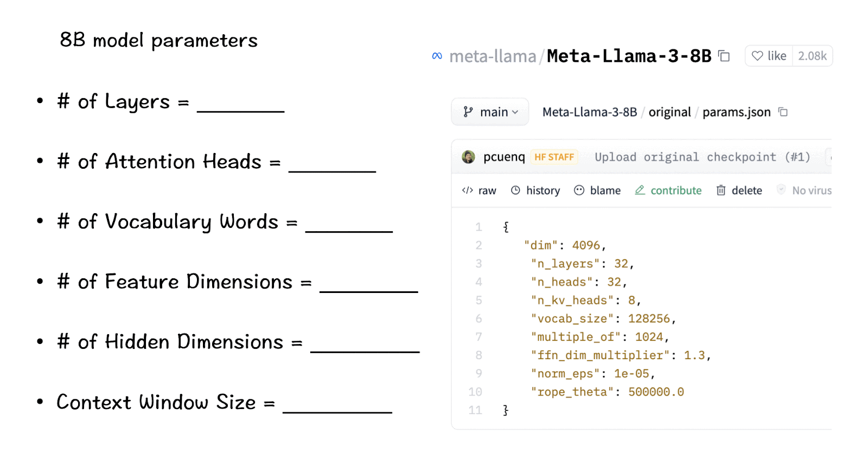Viewport: 868px width, 453px height.
Task: Click the contribute pencil icon
Action: click(640, 190)
